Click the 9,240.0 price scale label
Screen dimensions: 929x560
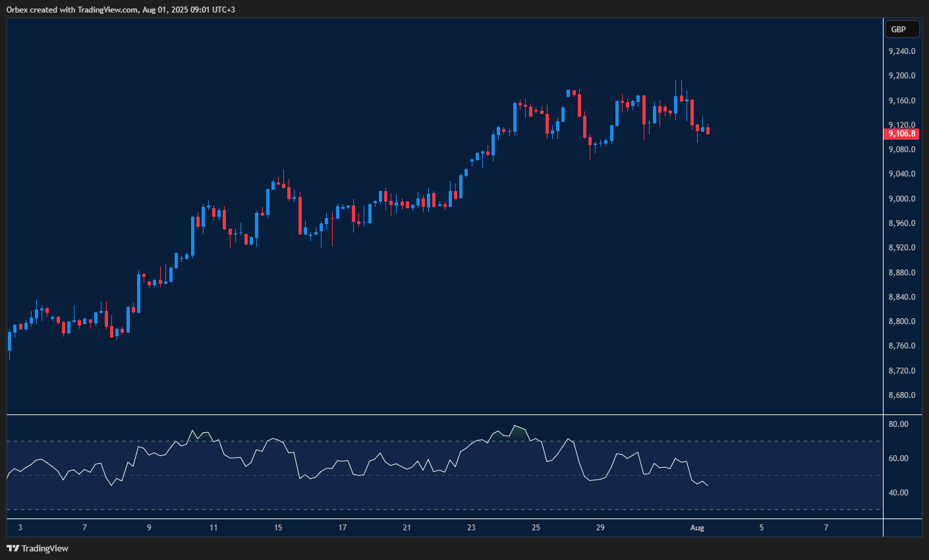coord(901,51)
